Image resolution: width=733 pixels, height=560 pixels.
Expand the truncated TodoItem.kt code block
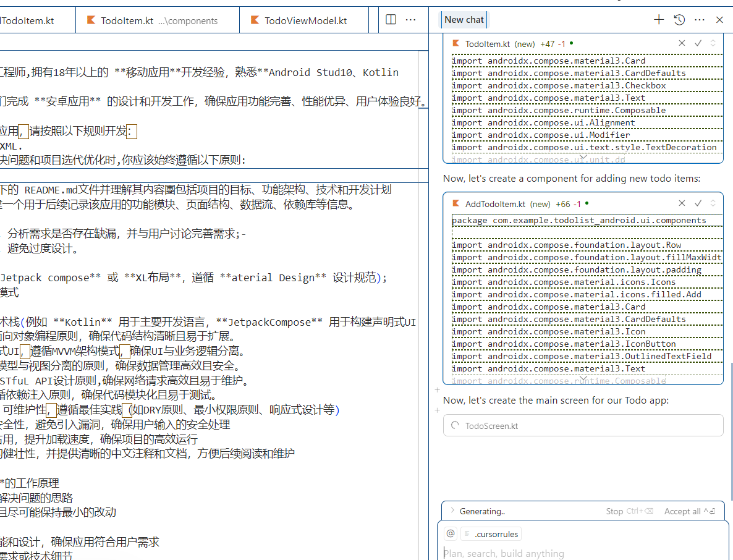click(x=583, y=158)
